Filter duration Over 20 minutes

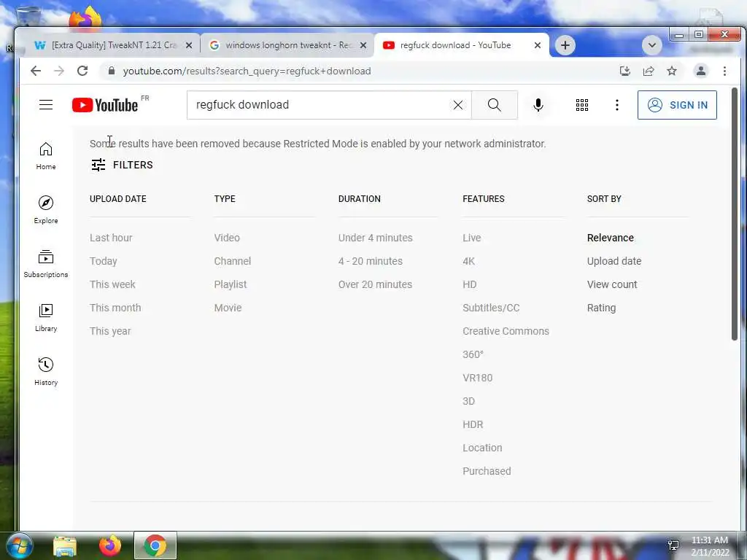click(x=376, y=284)
